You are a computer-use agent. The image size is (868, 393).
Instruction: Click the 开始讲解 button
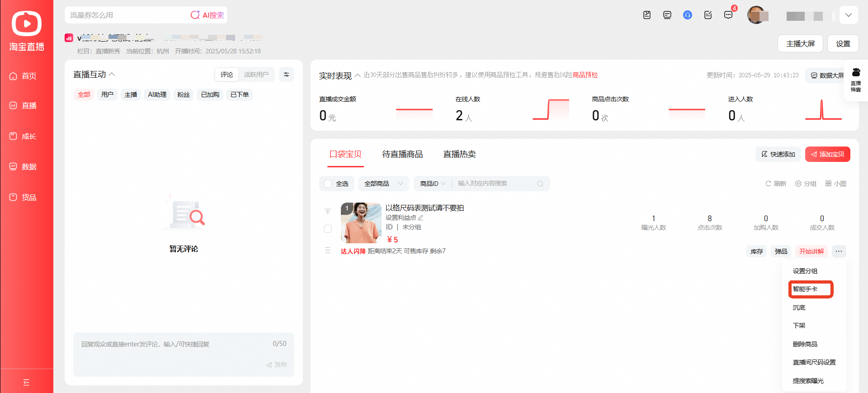tap(811, 251)
